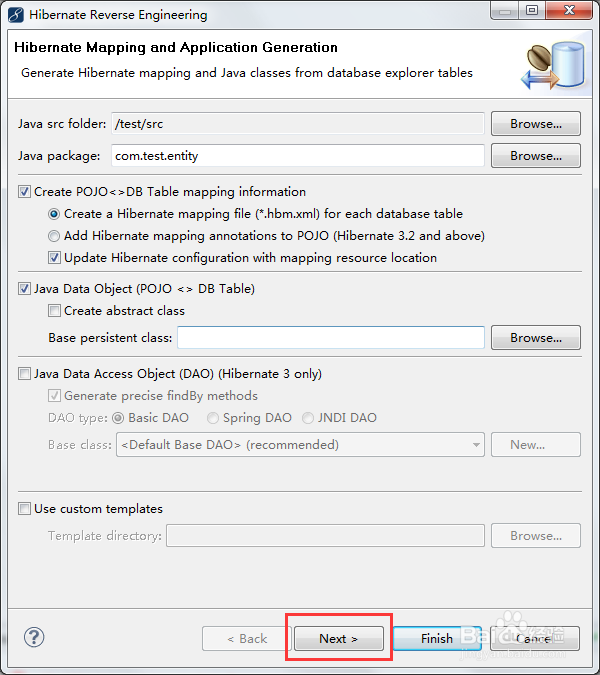Click the Hibernate coffee bean database icon
Viewport: 600px width, 675px height.
click(548, 66)
